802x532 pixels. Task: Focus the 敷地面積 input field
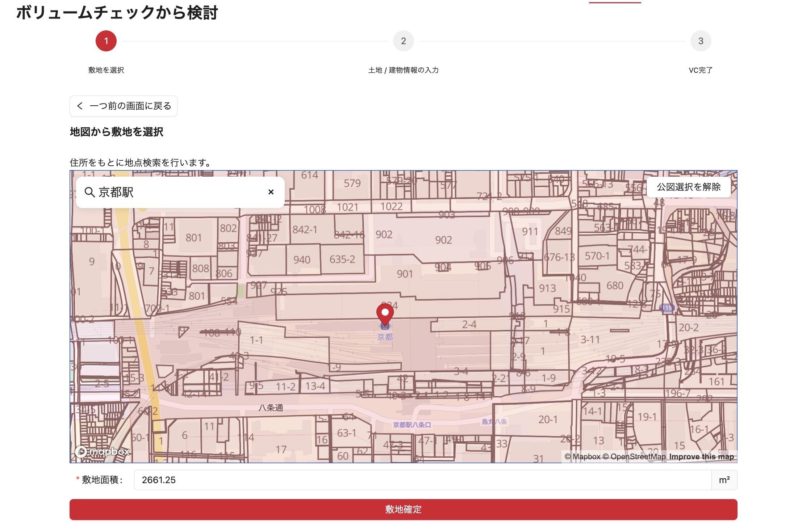422,480
